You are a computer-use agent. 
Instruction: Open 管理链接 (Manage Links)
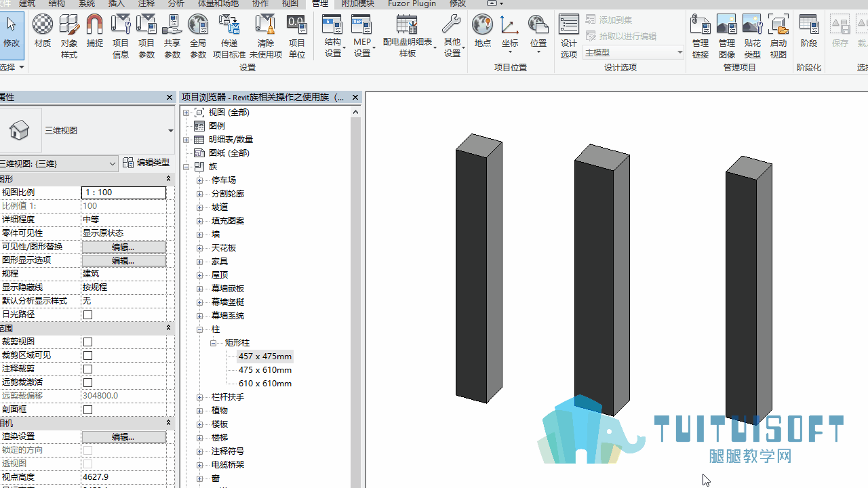click(x=701, y=36)
